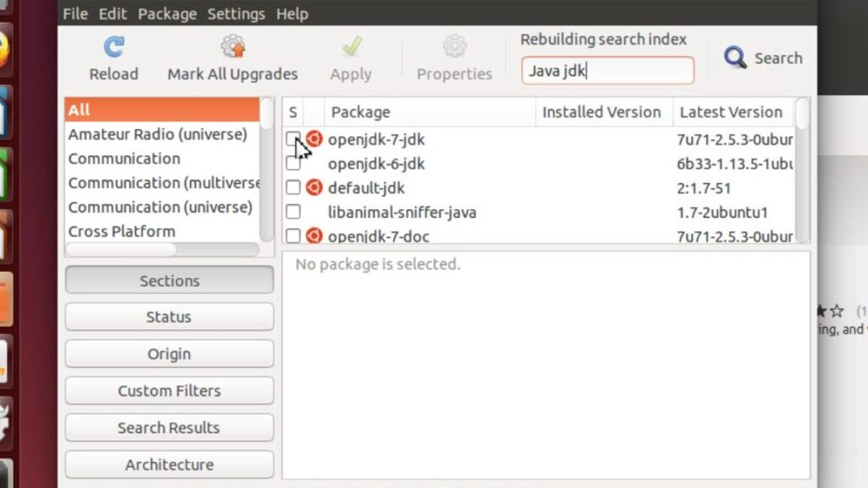Mark the openjdk-6-jdk checkbox
Screen dimensions: 868x488
coord(292,164)
